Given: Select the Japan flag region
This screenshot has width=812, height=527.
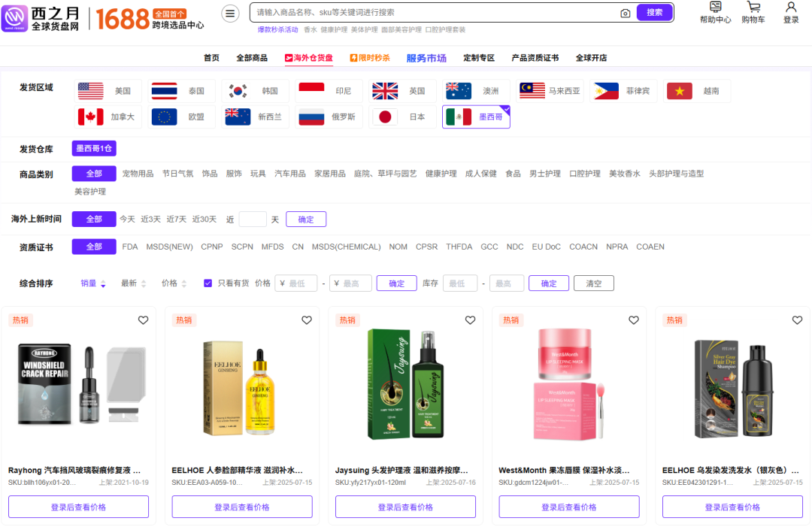Looking at the screenshot, I should click(x=401, y=117).
